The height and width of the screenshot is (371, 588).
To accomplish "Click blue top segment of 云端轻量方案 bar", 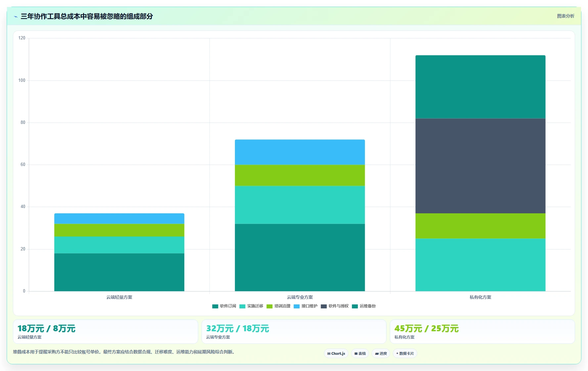I will click(119, 219).
